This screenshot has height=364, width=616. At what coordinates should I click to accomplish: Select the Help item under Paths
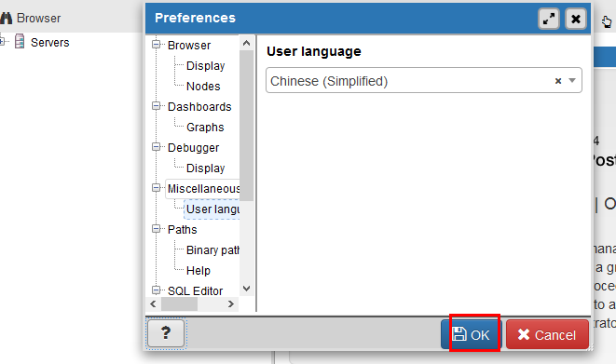(x=198, y=270)
